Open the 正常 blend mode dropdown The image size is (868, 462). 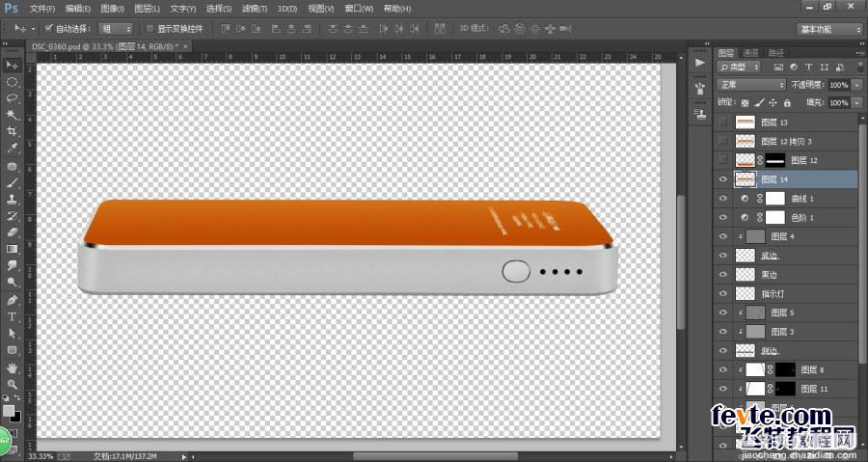point(750,85)
